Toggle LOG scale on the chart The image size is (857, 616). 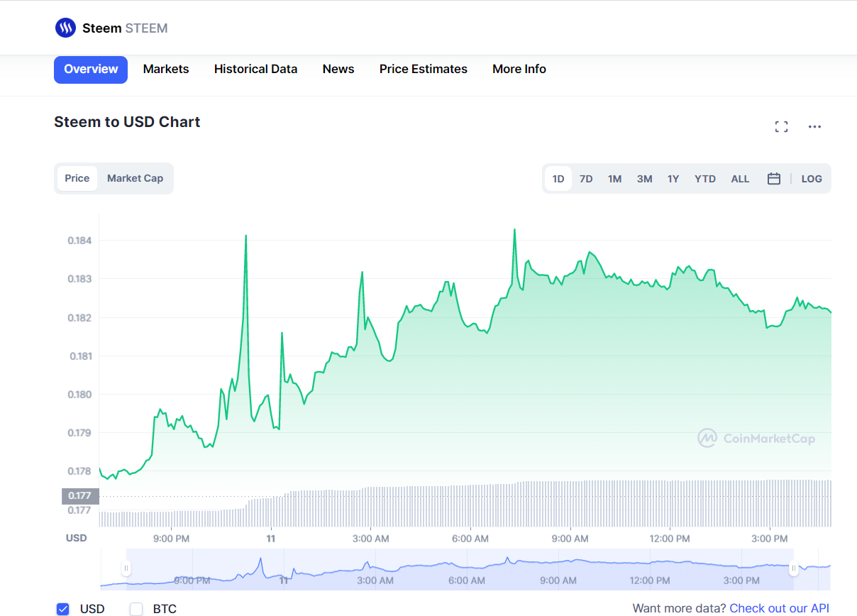coord(812,179)
